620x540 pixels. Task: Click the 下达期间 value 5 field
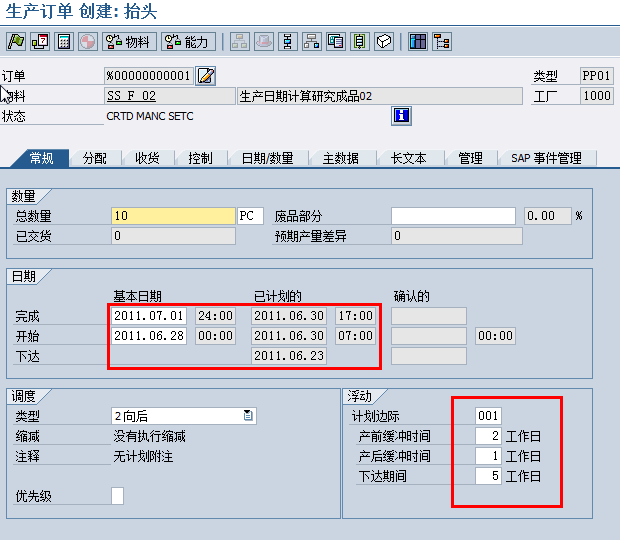click(488, 476)
